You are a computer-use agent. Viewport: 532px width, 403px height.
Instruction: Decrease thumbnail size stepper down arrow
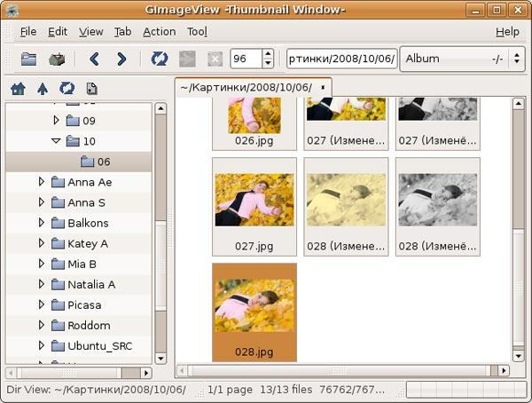[268, 63]
